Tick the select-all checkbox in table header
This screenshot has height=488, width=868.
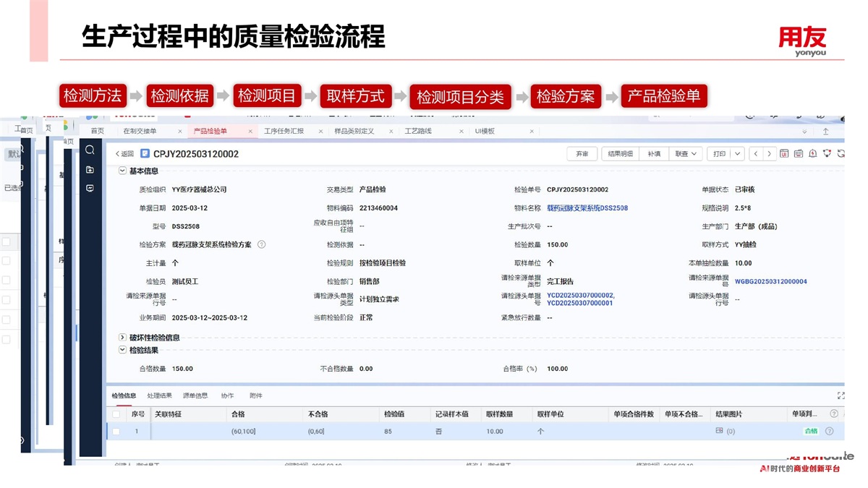(x=116, y=414)
